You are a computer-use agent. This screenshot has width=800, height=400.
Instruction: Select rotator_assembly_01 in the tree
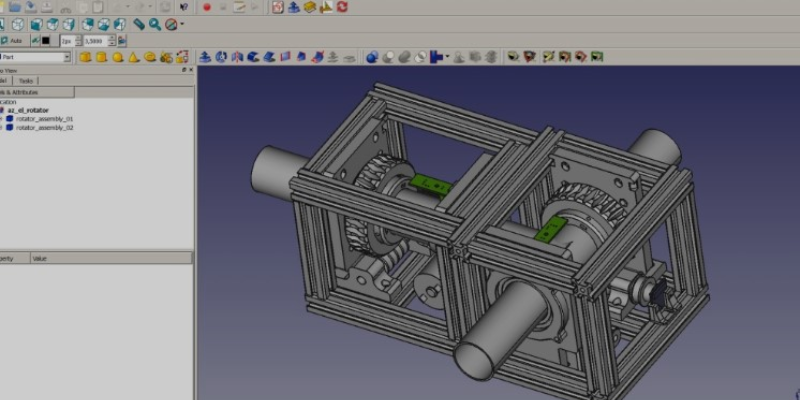45,119
